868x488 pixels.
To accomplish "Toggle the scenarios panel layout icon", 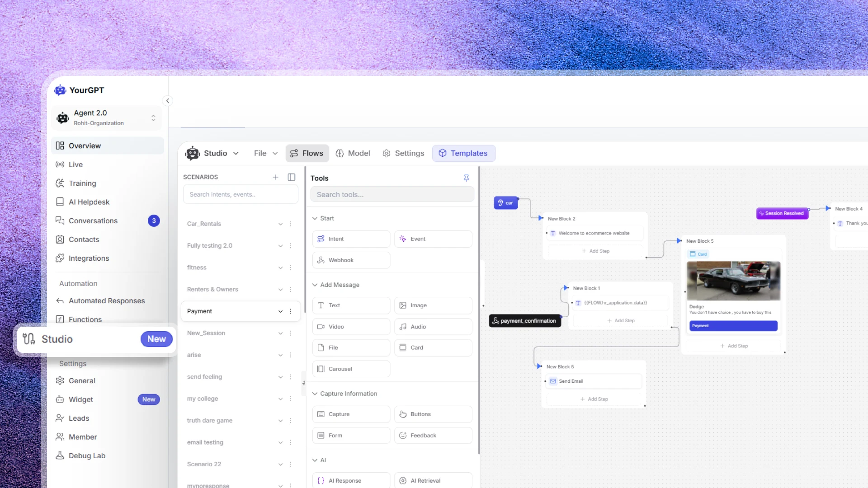I will click(x=292, y=177).
